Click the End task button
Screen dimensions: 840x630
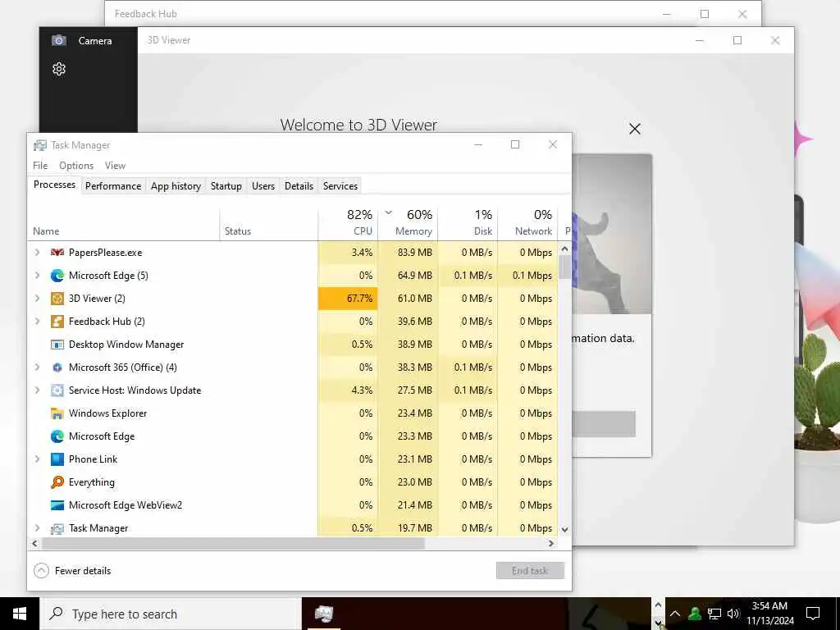[x=530, y=571]
